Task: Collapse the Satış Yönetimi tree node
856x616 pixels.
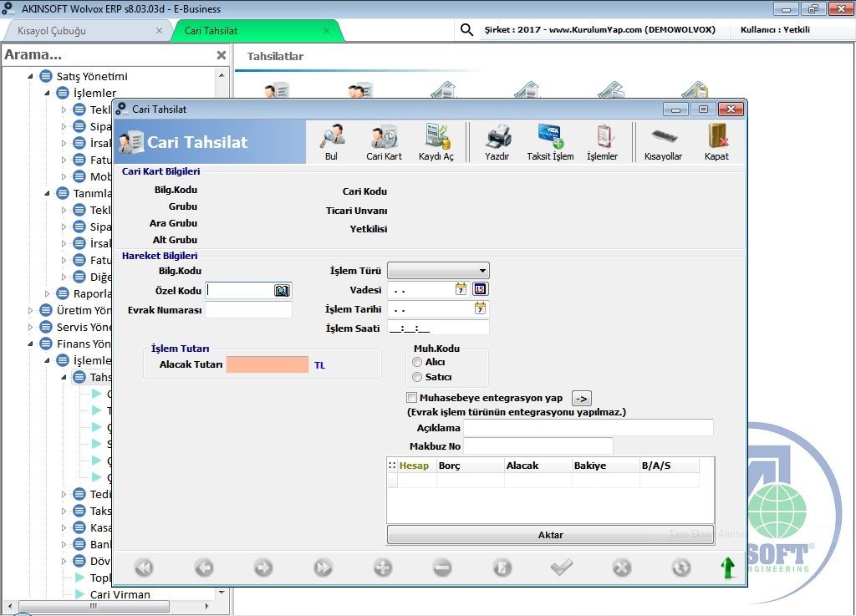Action: (31, 76)
